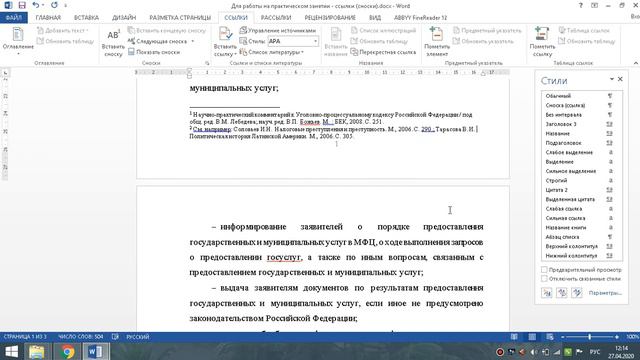
Task: Click Таблица ссылок
Action: [x=584, y=31]
